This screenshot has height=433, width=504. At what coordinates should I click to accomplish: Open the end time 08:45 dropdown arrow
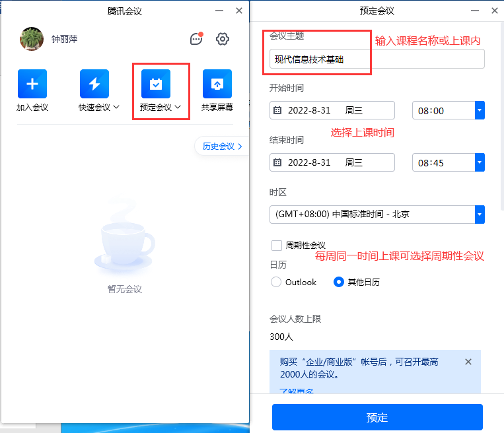(480, 162)
